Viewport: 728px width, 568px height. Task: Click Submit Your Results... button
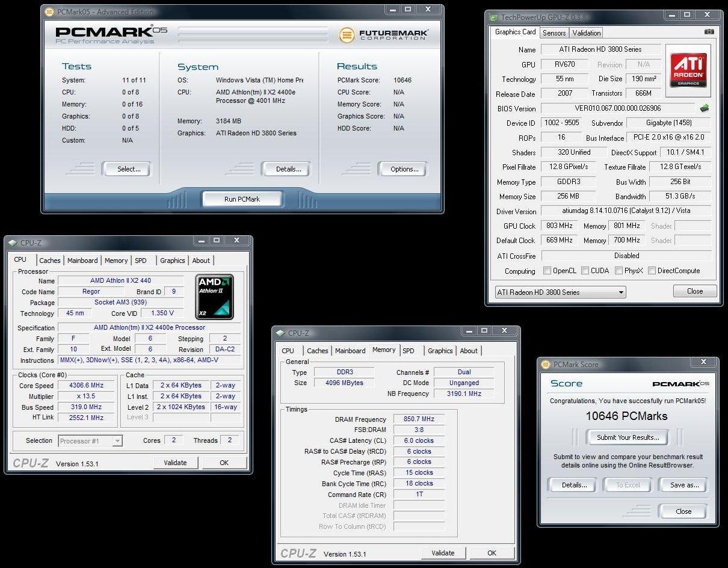628,437
